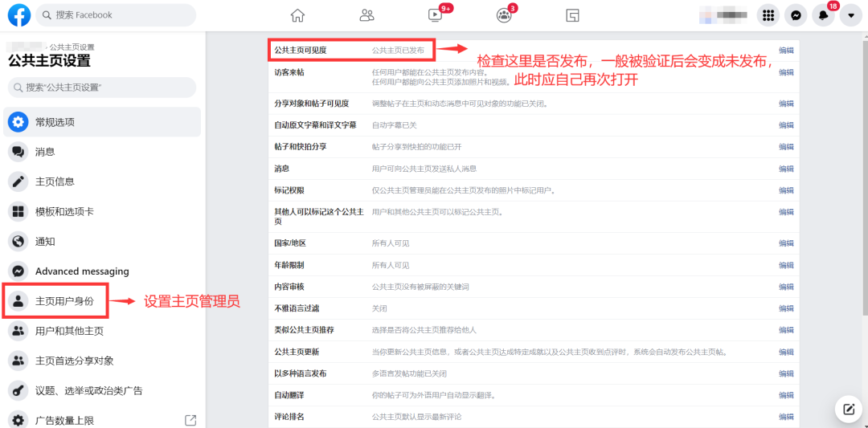The image size is (868, 428).
Task: Edit the 访客来帖 setting
Action: (786, 72)
